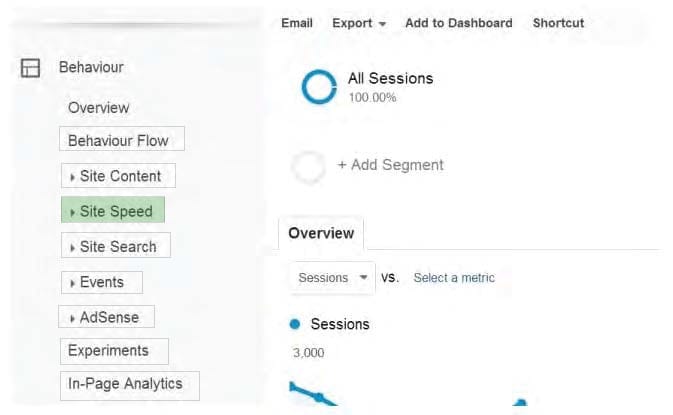Open the Sessions metric dropdown
Viewport: 673px width, 415px height.
(x=333, y=278)
